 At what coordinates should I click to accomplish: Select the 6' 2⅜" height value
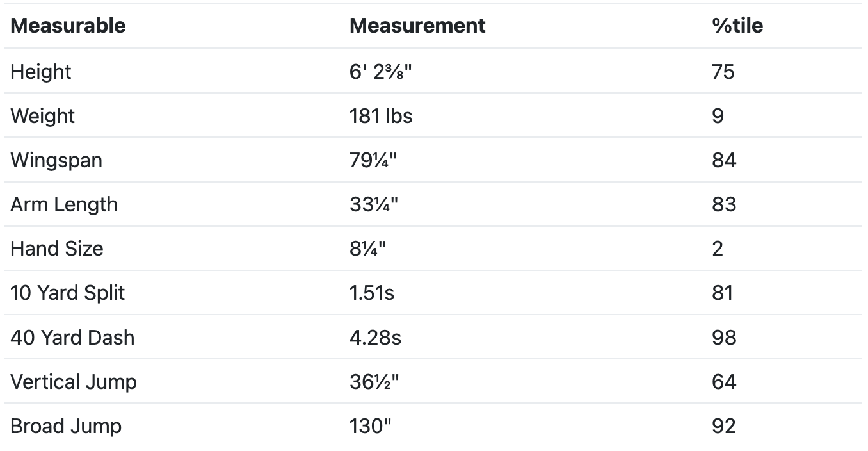tap(381, 71)
